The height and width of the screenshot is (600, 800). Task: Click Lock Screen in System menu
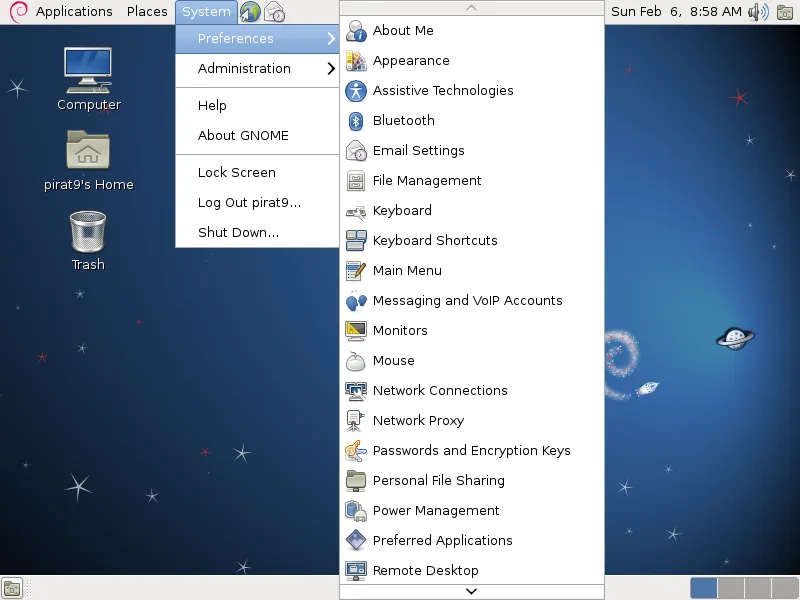(237, 173)
